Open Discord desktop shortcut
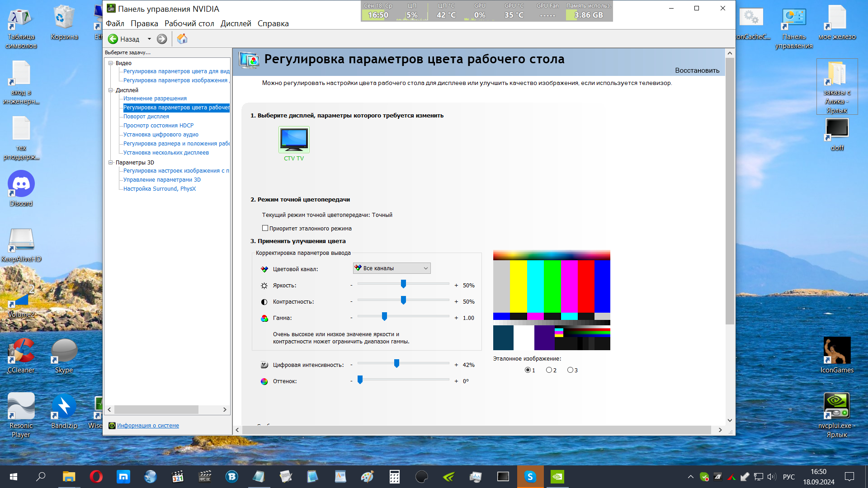 click(x=21, y=184)
